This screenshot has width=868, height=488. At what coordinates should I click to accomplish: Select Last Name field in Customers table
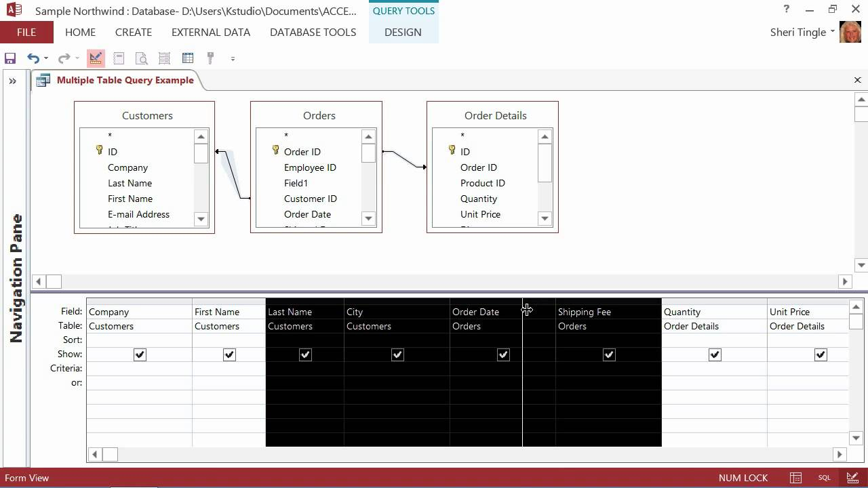(x=130, y=183)
